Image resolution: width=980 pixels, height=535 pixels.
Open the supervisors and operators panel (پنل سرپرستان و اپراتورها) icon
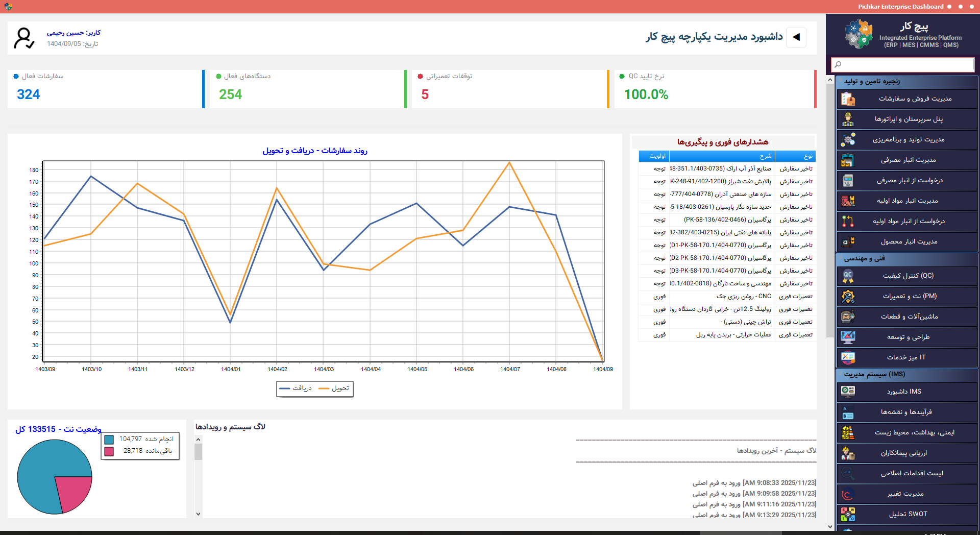coord(848,119)
